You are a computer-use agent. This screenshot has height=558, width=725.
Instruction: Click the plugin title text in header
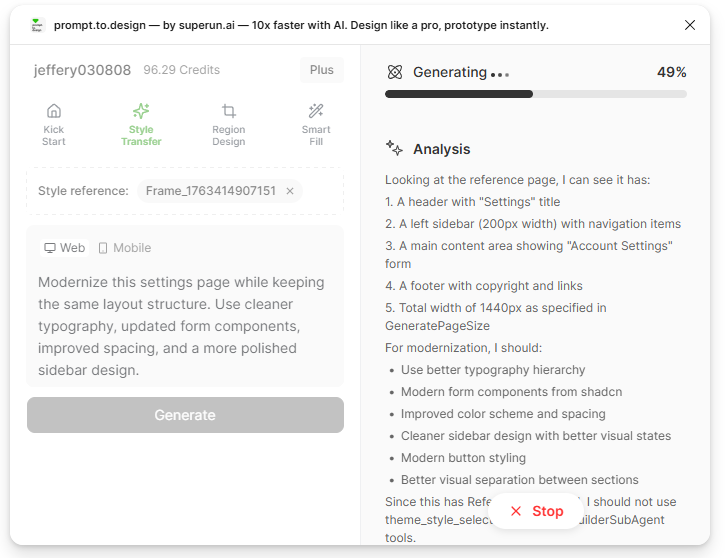click(x=301, y=25)
